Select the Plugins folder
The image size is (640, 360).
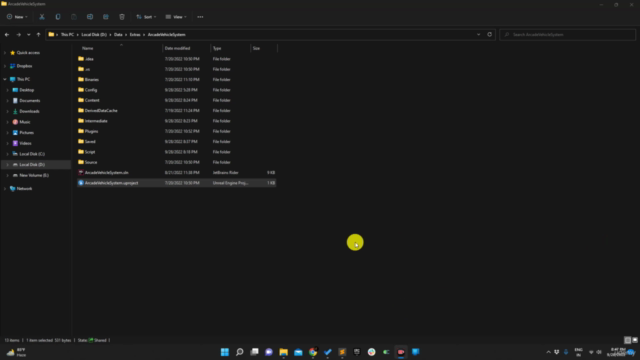tap(176, 131)
